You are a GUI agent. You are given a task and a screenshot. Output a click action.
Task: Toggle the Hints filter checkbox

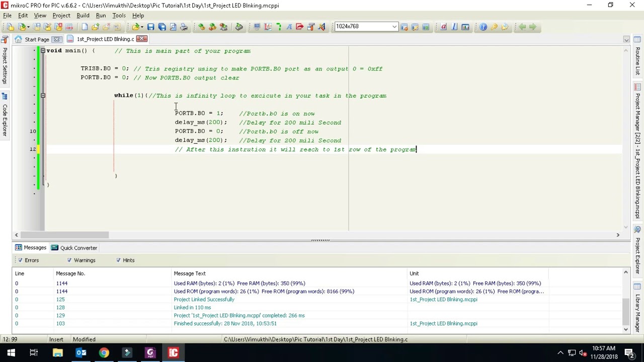tap(118, 260)
